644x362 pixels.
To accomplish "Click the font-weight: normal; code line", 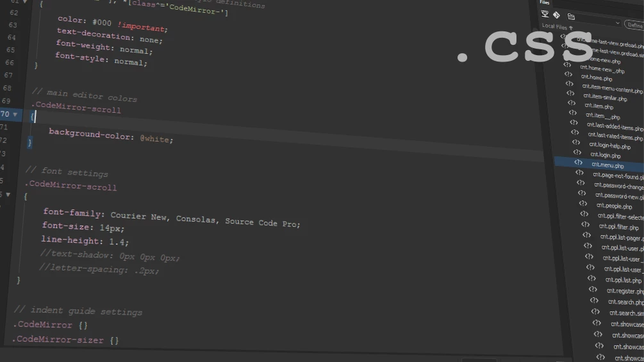I will point(104,47).
